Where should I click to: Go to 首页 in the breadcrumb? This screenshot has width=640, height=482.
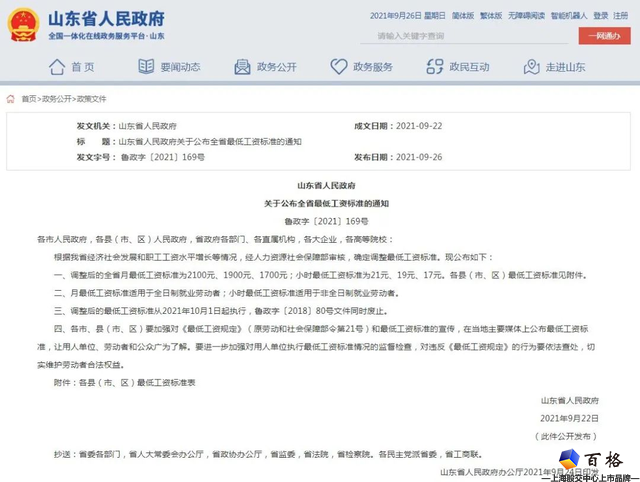[x=29, y=99]
